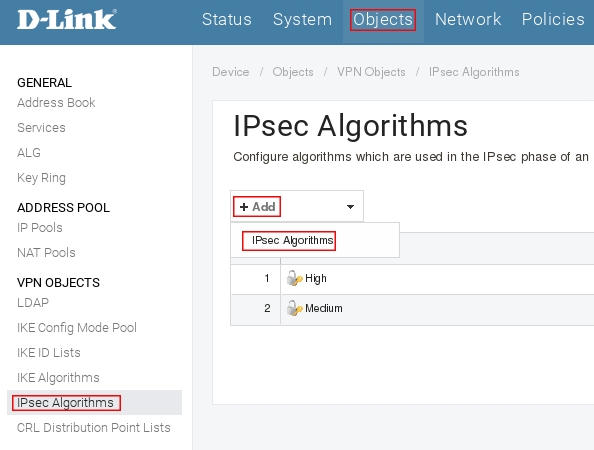The height and width of the screenshot is (450, 594).
Task: Click the D-Link logo
Action: coord(67,19)
